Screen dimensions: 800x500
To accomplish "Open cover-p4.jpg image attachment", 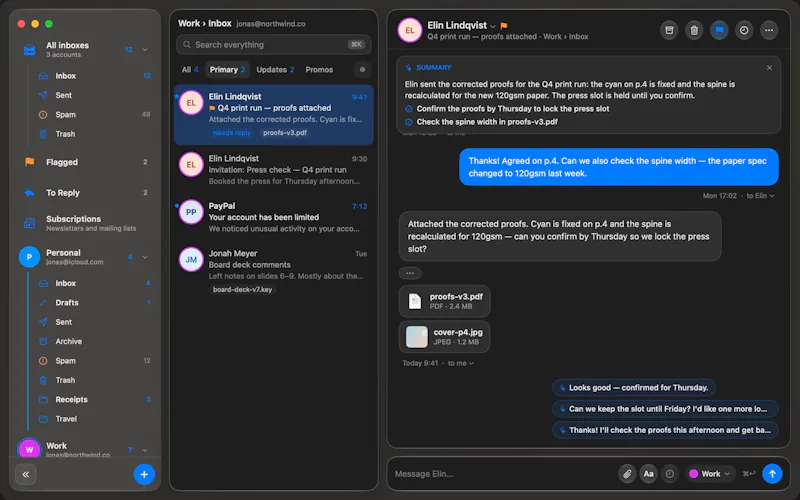I will (444, 337).
